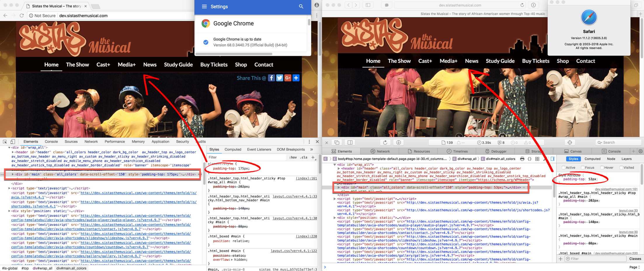Click the Chrome Settings horizontal scrollbar
The height and width of the screenshot is (271, 644).
point(234,54)
